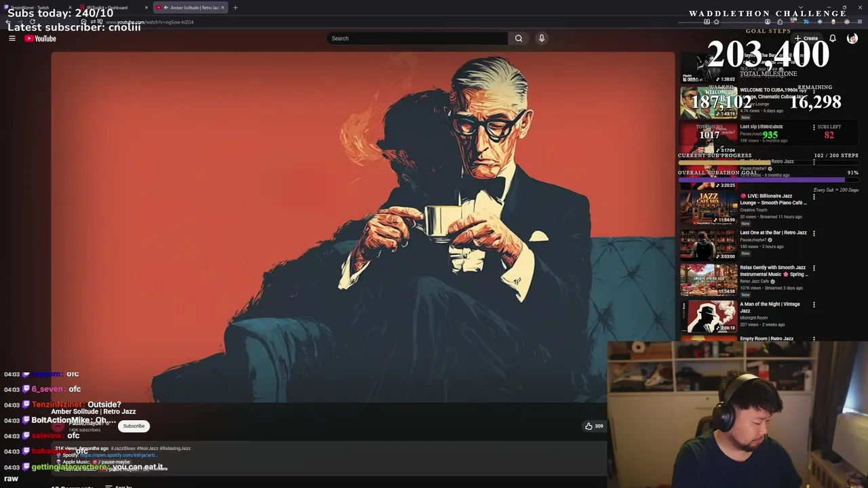Like the video with thumbs-up showing 309

click(x=594, y=426)
